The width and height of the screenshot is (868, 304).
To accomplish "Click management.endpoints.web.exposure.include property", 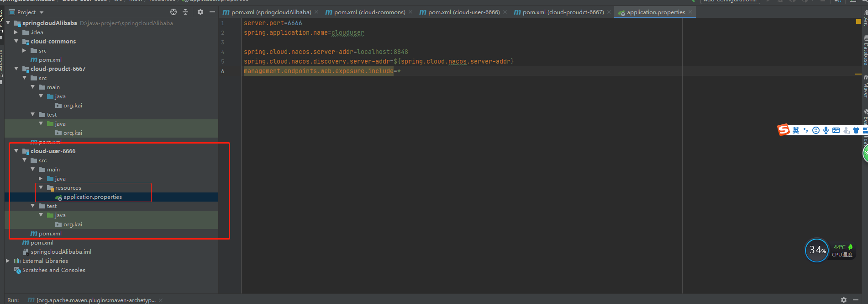I will [x=319, y=71].
